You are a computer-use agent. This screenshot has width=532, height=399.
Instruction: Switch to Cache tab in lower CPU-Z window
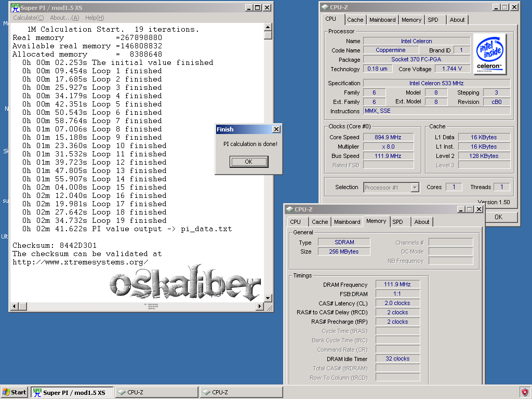[320, 222]
